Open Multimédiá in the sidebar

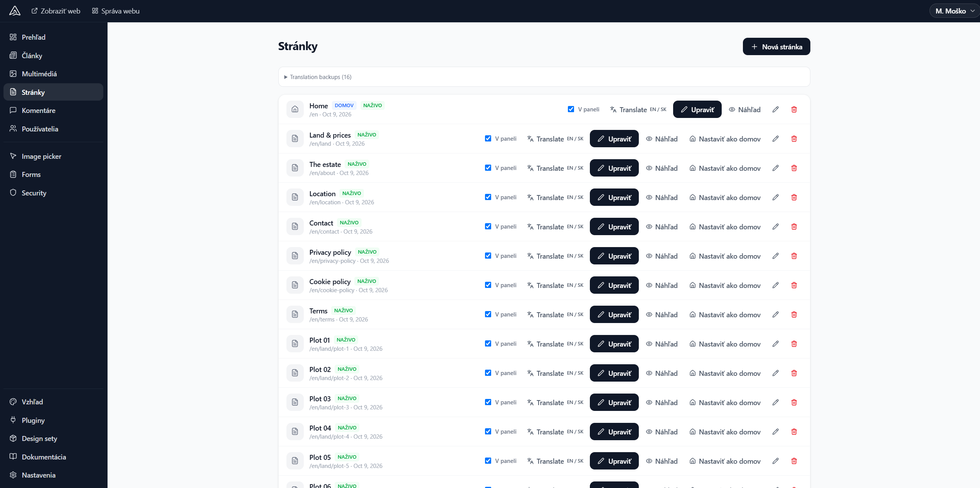(53, 74)
